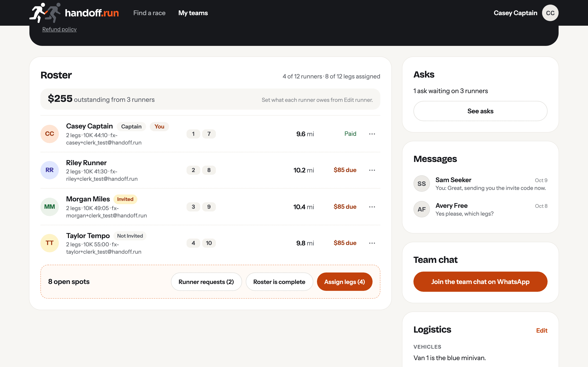Open Runner requests (2)

tap(206, 282)
